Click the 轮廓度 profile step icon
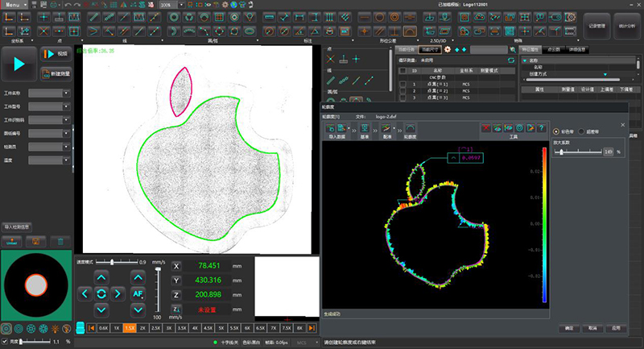Screen dimensions: 644x349 coord(410,128)
